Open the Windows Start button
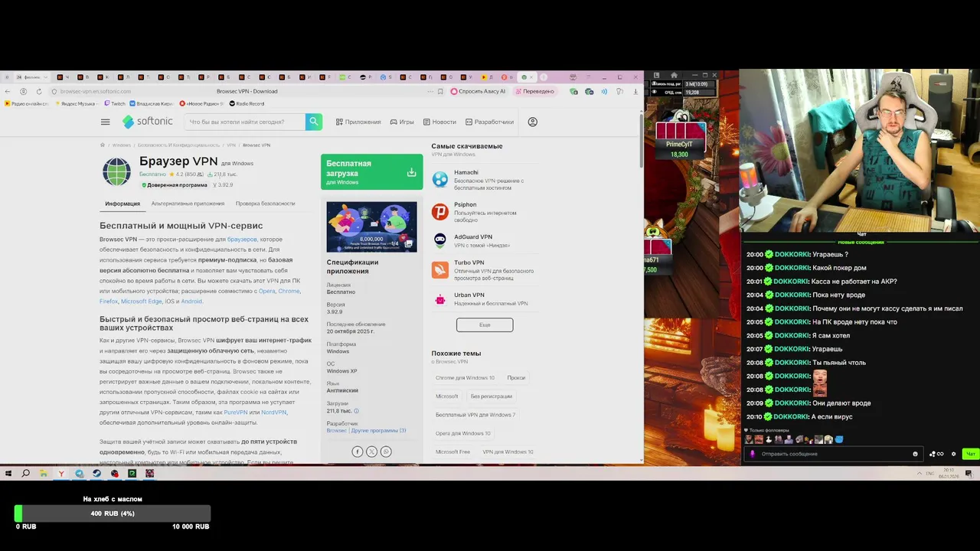Image resolution: width=980 pixels, height=551 pixels. point(8,474)
